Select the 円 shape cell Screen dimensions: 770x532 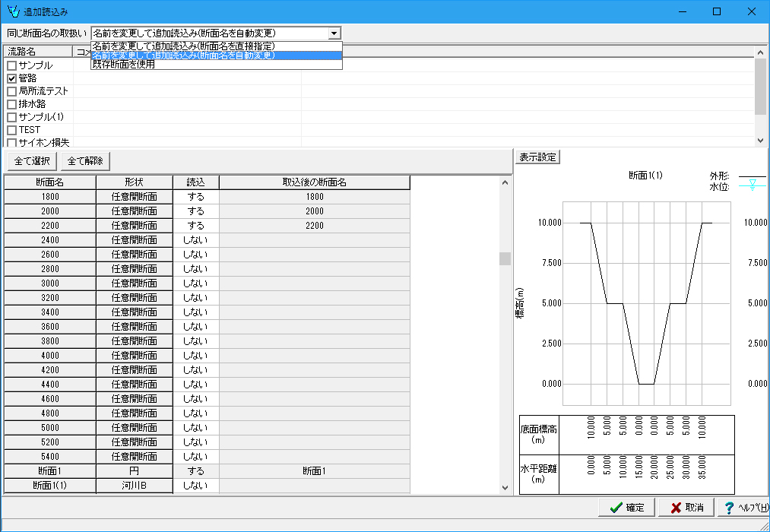(134, 471)
